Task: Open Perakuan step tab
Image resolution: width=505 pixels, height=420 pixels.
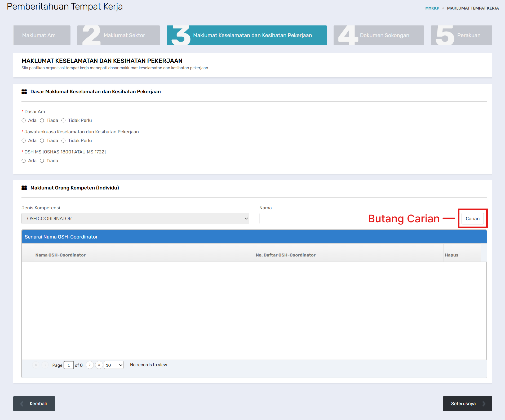Action: point(461,36)
